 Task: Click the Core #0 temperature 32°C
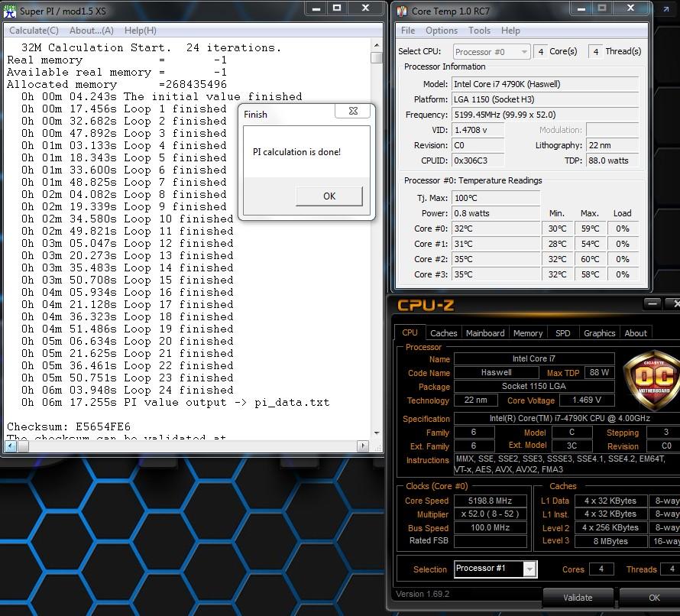click(496, 229)
